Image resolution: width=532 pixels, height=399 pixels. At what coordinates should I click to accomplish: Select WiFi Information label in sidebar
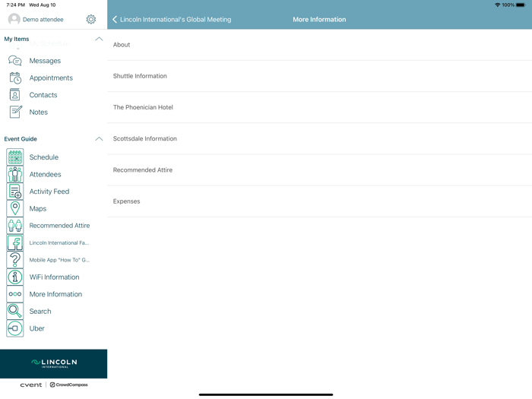pyautogui.click(x=54, y=277)
